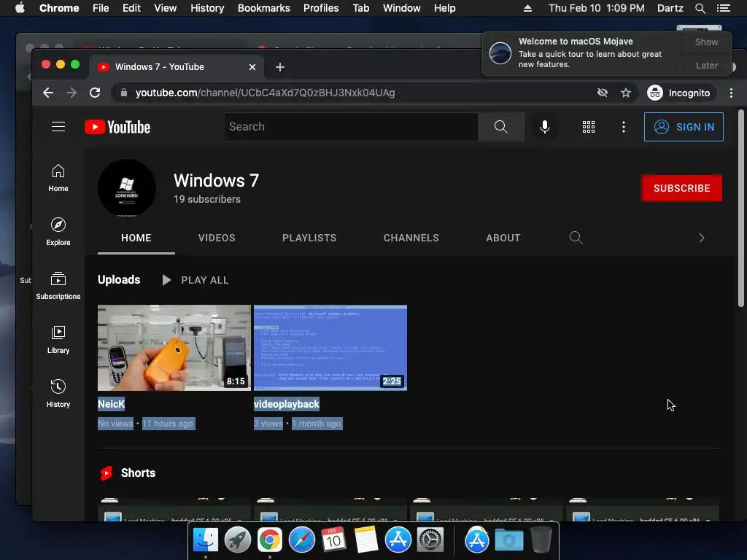Open the Bookmarks menu
The height and width of the screenshot is (560, 747).
click(264, 8)
